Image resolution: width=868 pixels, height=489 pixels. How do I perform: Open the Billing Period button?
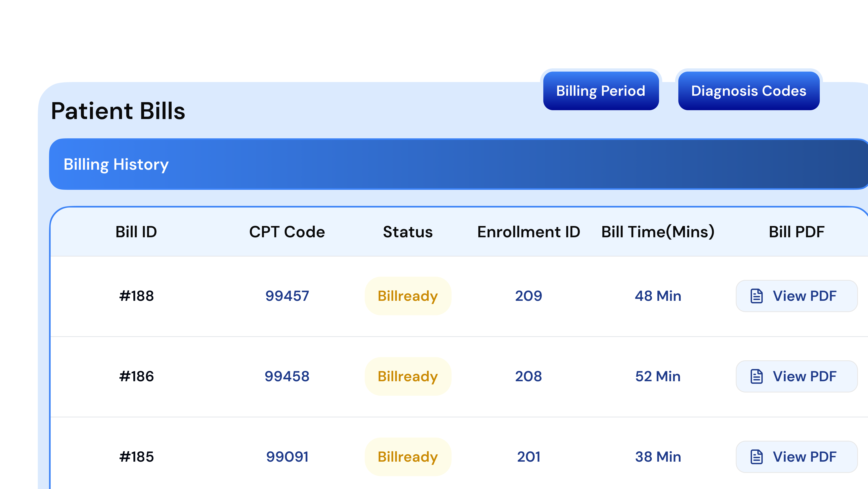click(x=600, y=91)
